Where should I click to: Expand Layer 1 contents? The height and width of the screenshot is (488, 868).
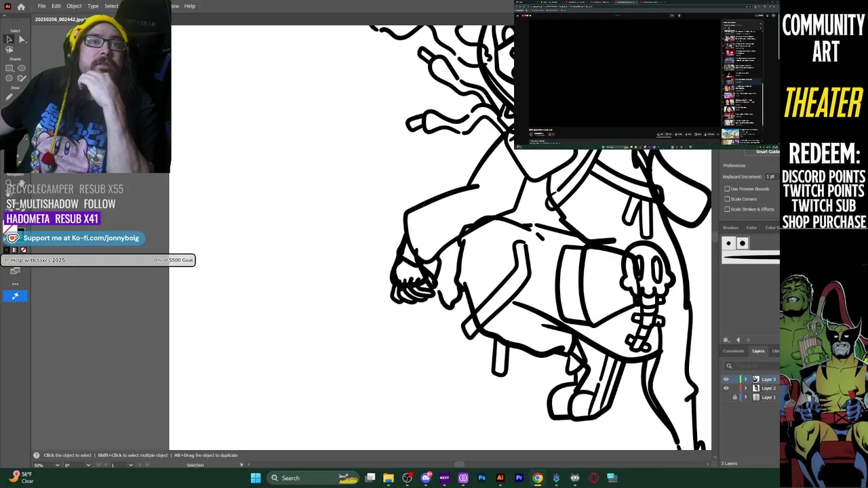tap(746, 397)
